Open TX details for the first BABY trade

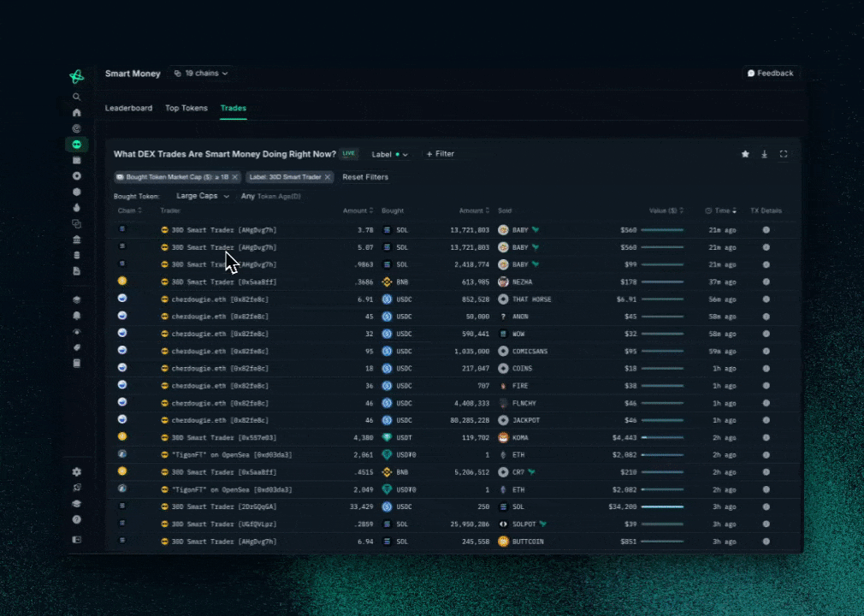(x=766, y=229)
